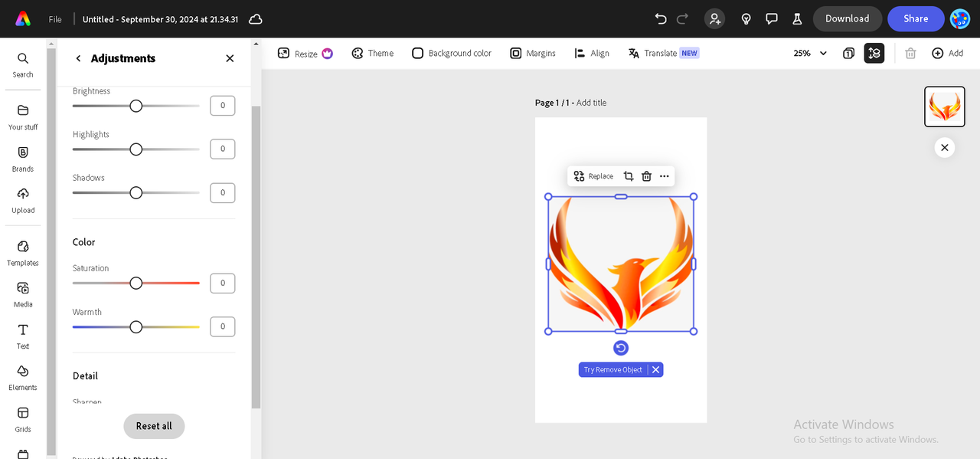Screen dimensions: 980x459
Task: Click the Warmth value field
Action: point(223,326)
